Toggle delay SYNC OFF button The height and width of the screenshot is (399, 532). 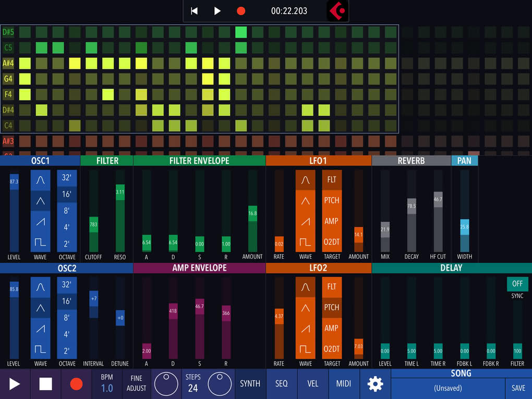(x=517, y=284)
